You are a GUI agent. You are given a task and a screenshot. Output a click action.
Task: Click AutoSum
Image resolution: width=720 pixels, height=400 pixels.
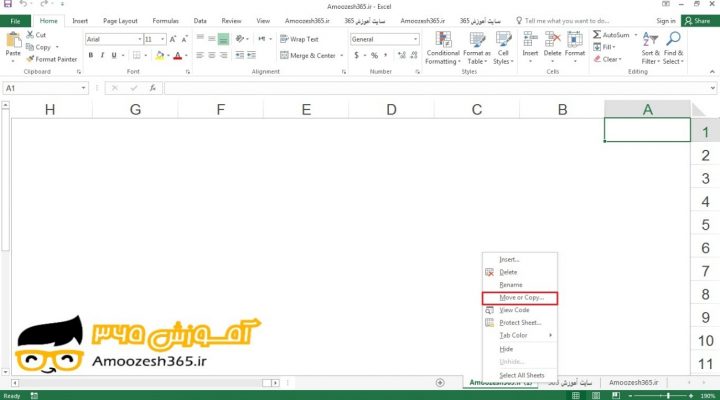(x=611, y=35)
